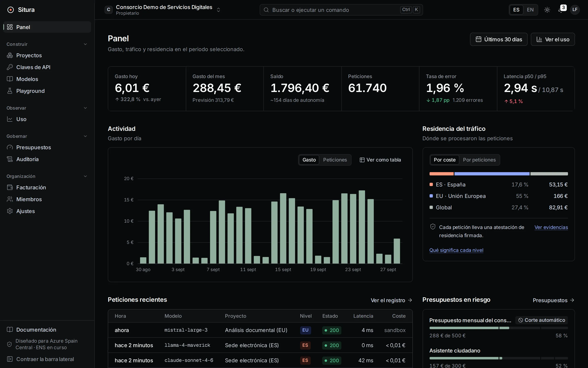Image resolution: width=588 pixels, height=368 pixels.
Task: Select the Por coste residency view
Action: point(445,160)
